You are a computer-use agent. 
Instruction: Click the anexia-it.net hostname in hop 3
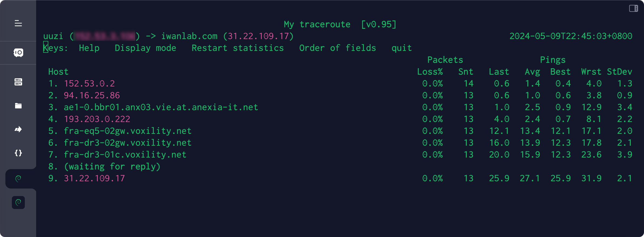click(161, 107)
